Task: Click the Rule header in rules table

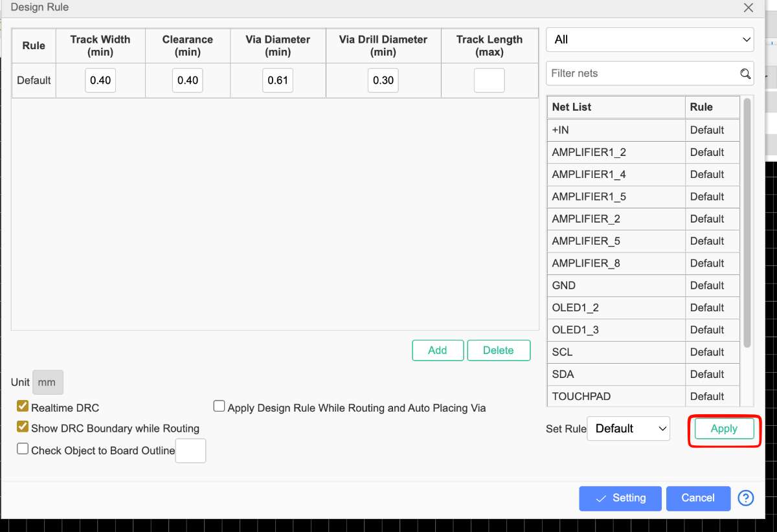Action: click(x=34, y=45)
